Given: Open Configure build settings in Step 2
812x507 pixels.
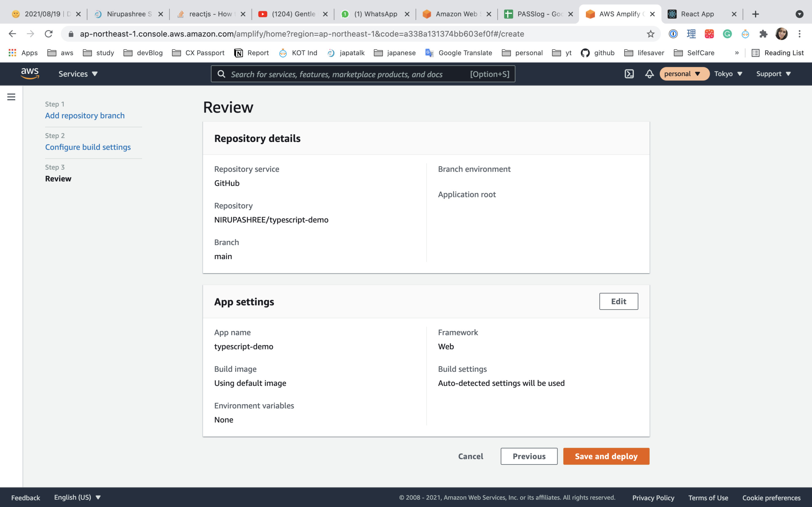Looking at the screenshot, I should [x=88, y=147].
